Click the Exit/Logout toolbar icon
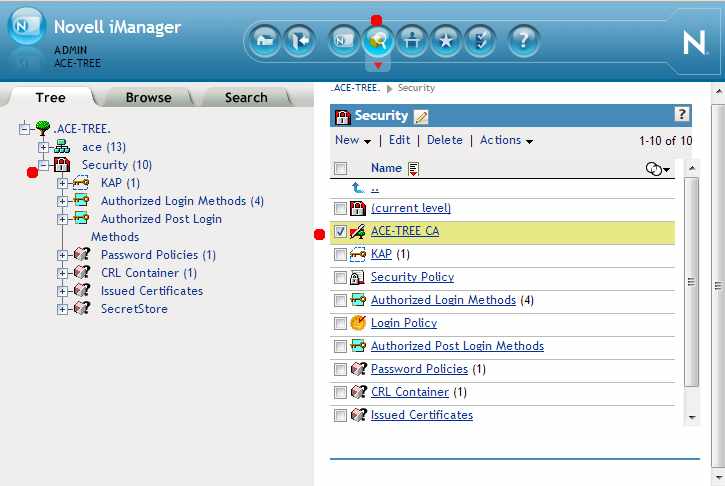Screen dimensions: 725x486 point(299,41)
